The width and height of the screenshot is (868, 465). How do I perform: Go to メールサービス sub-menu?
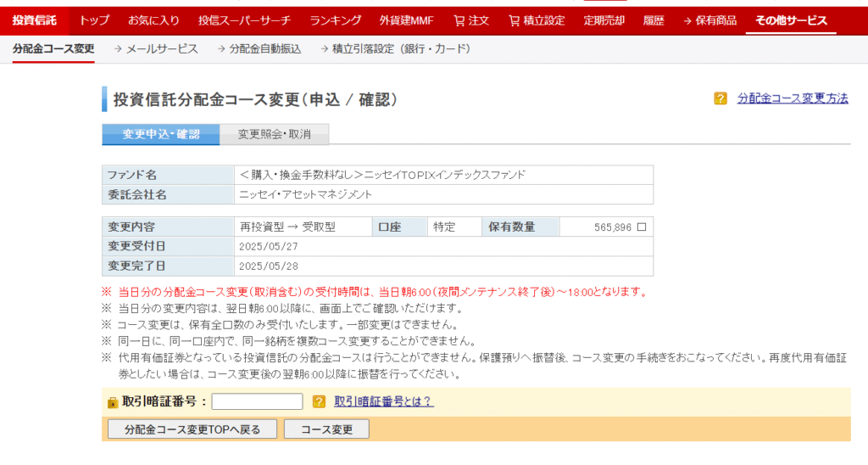coord(156,48)
